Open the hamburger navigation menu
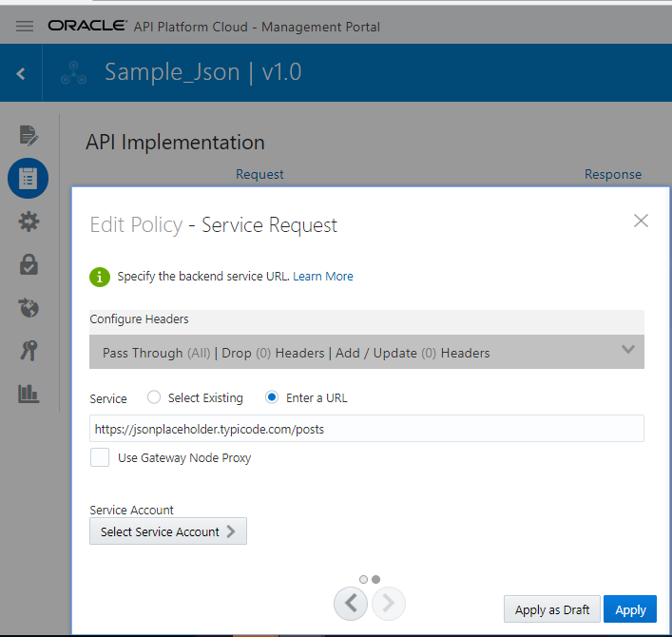Viewport: 672px width, 637px height. tap(25, 27)
